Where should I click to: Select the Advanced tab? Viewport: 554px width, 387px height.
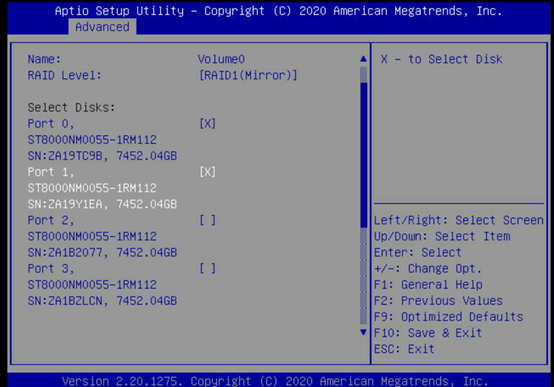[x=102, y=27]
